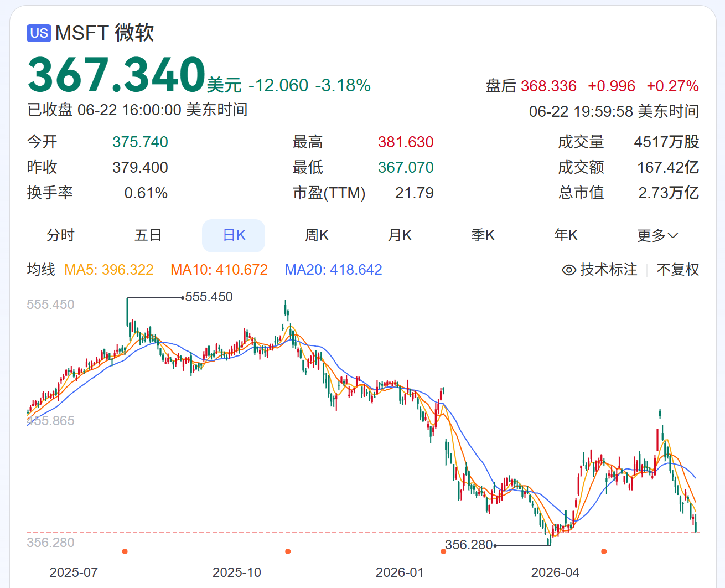Click the 2026-04 date axis label
The image size is (725, 588).
coord(555,572)
